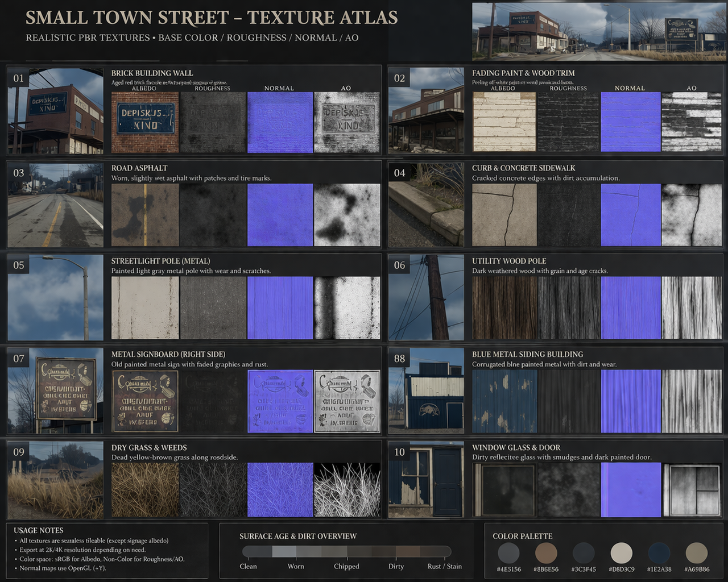The image size is (728, 582).
Task: Click the Dry Grass & Weeds AO map
Action: click(347, 489)
